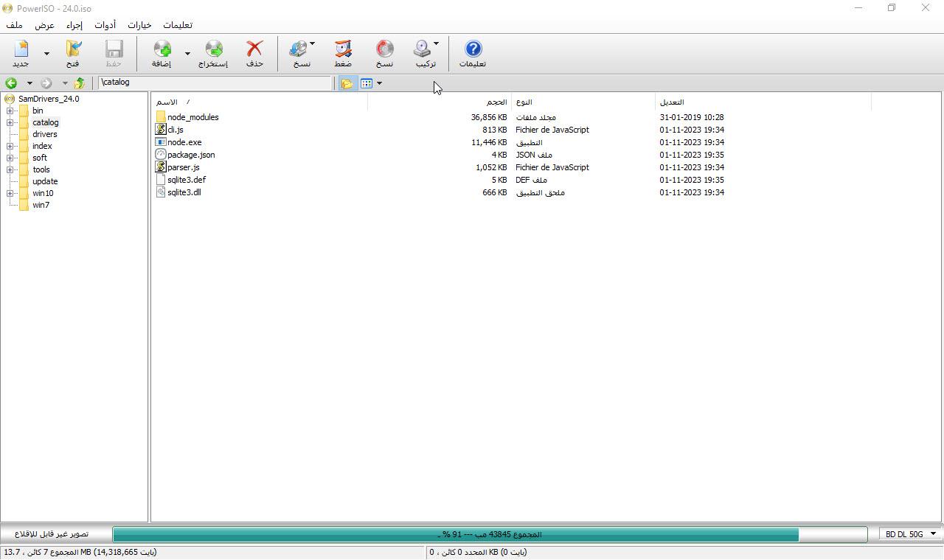Open the forward history dropdown arrow
The height and width of the screenshot is (560, 944).
[x=65, y=83]
